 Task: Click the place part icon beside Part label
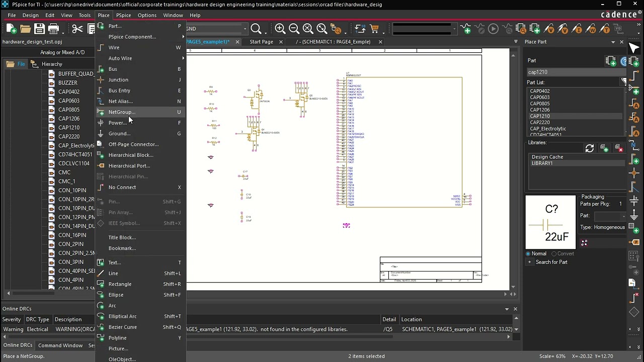pos(611,61)
